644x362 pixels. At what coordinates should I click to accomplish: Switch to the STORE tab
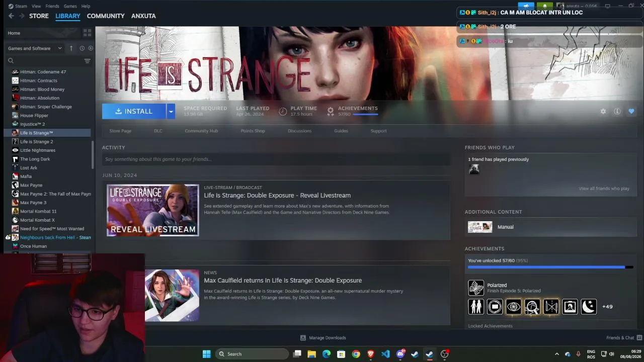(x=39, y=16)
